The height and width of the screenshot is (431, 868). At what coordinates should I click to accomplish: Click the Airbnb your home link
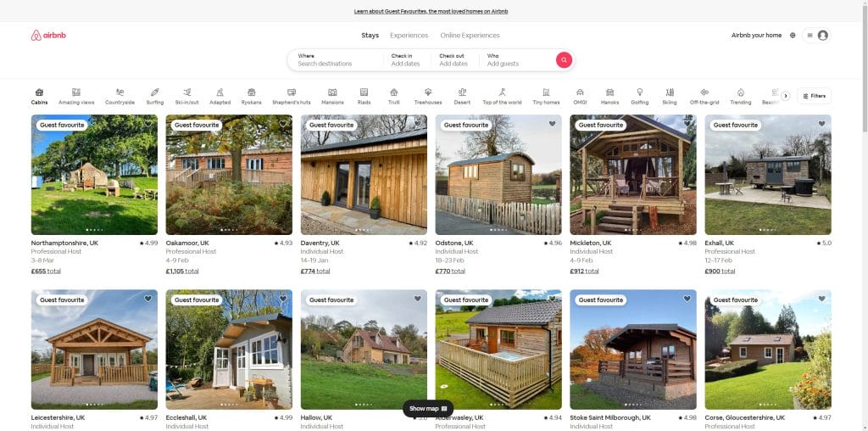pyautogui.click(x=756, y=36)
